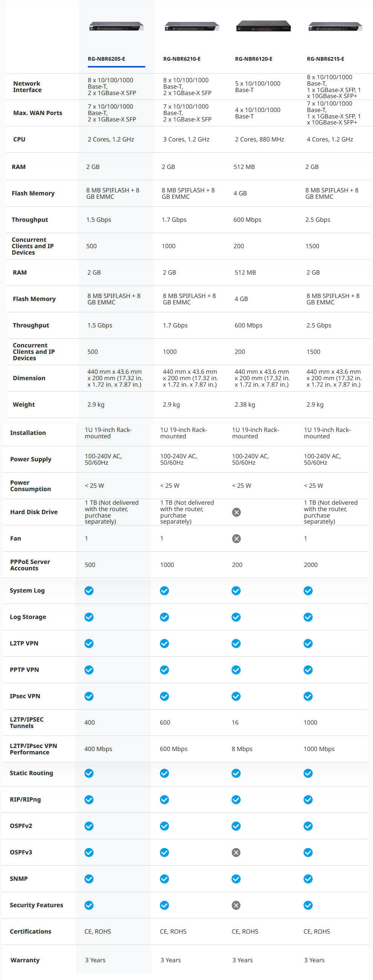Click the L2TP VPN checkmark for RG-NBR6210-E

click(x=164, y=643)
